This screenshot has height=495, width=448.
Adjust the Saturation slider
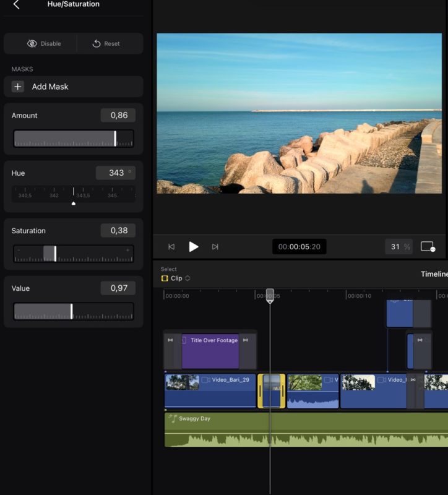coord(55,254)
